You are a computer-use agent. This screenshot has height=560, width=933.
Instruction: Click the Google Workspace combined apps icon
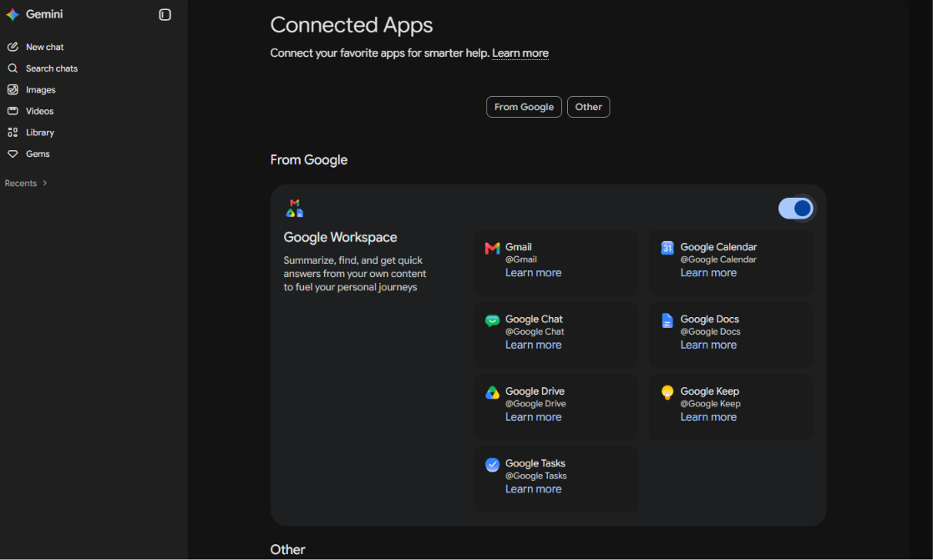pos(295,208)
